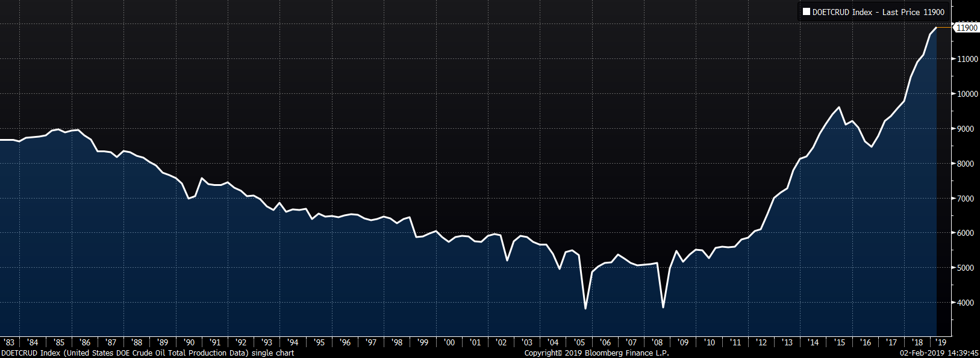Click the DOETCRUD Index single chart description text
The image size is (980, 358).
(148, 353)
